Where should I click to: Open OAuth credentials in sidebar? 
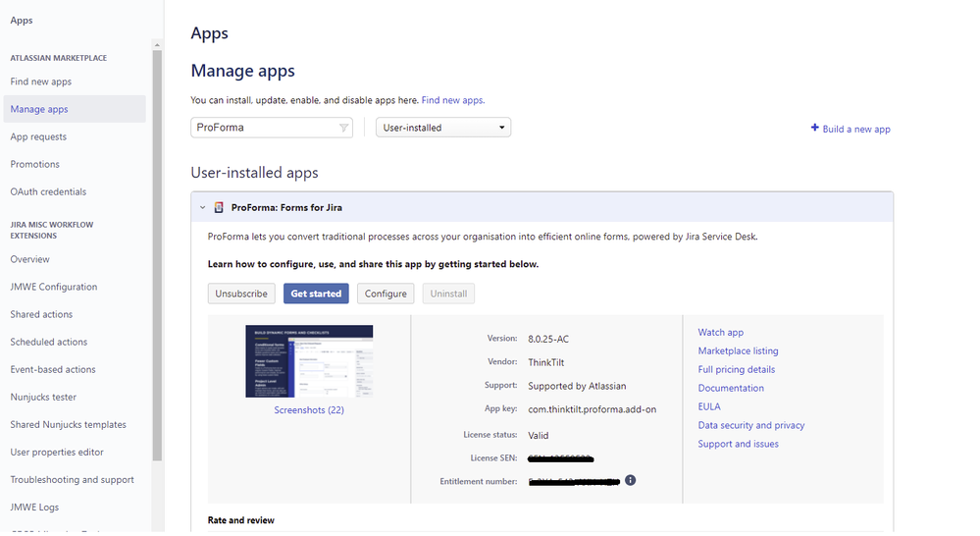pyautogui.click(x=48, y=191)
